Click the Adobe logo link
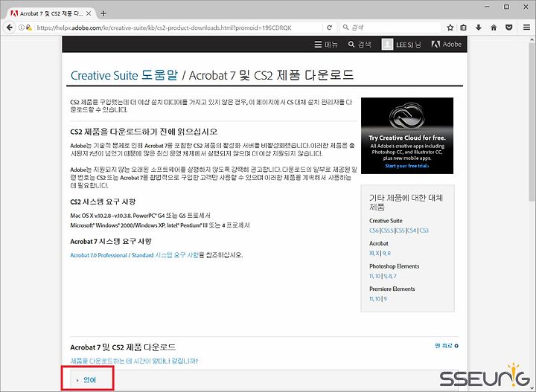The width and height of the screenshot is (536, 392). point(447,45)
